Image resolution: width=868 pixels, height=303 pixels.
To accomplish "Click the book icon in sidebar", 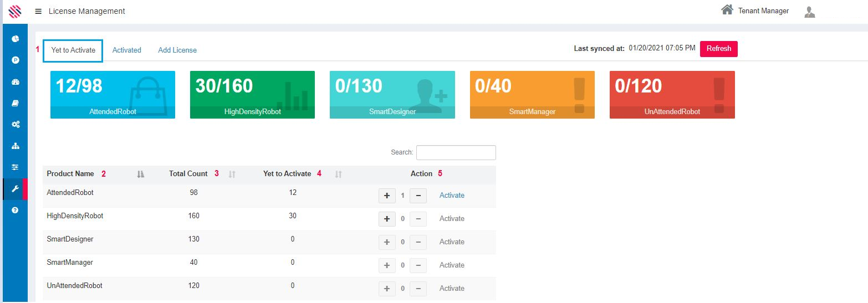I will 16,103.
